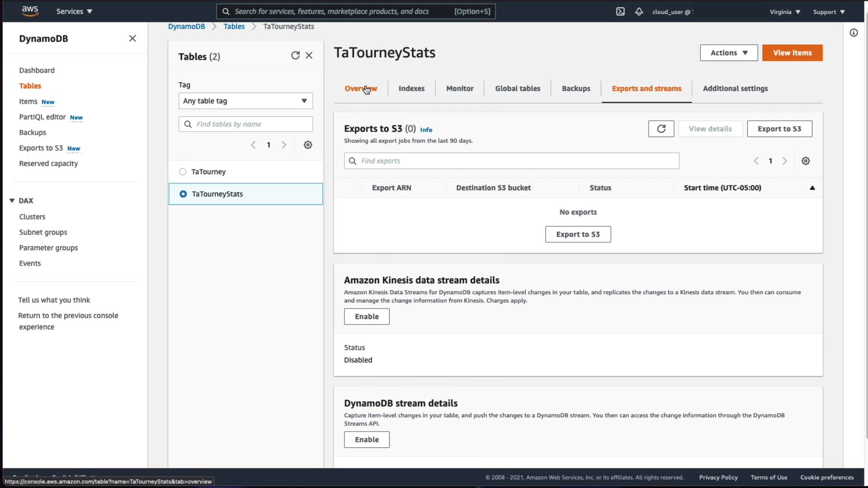
Task: Open AWS CloudShell terminal icon
Action: [x=620, y=12]
